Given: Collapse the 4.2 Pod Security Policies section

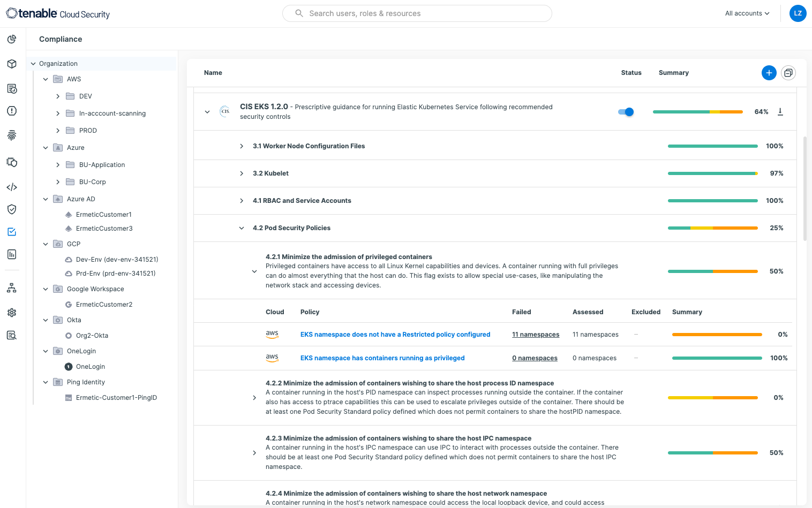Looking at the screenshot, I should point(241,228).
